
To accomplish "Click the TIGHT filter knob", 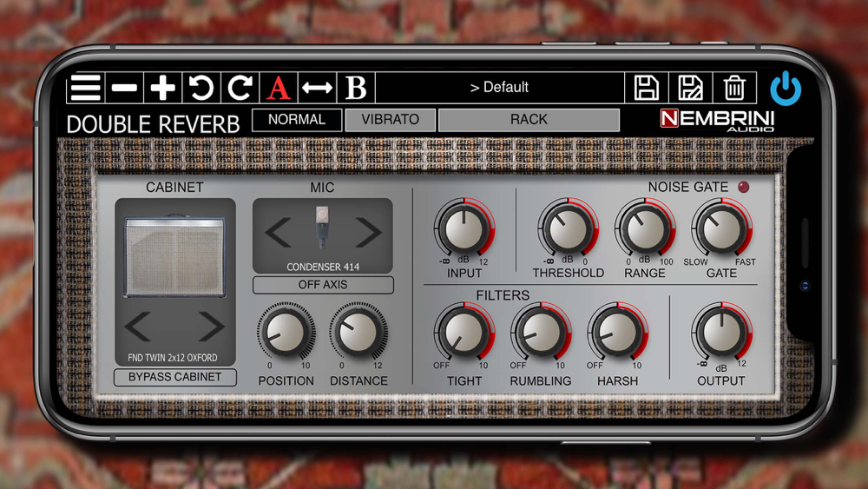I will [464, 333].
